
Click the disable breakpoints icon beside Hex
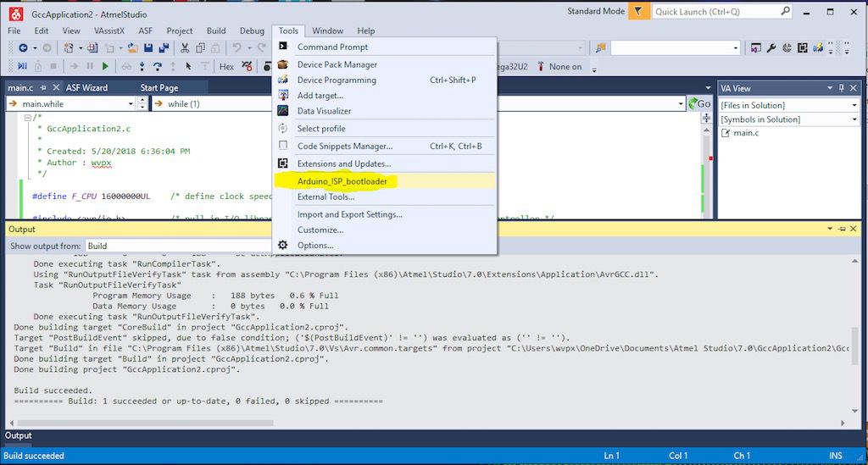247,66
